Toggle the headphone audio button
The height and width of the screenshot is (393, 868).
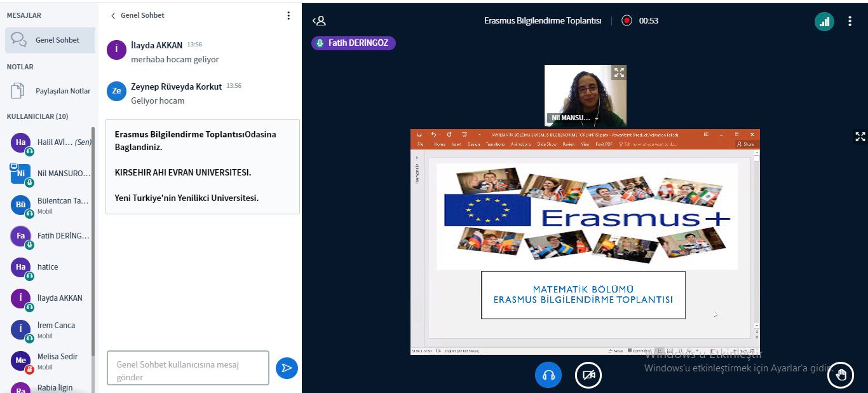(548, 375)
